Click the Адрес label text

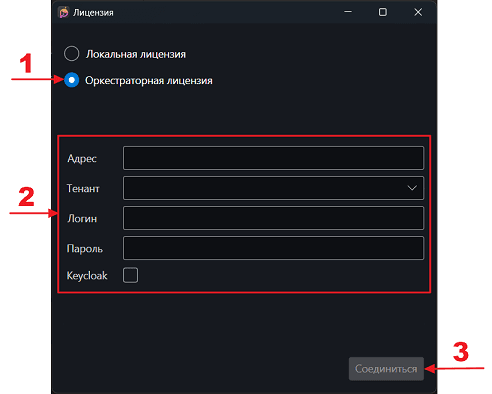82,159
